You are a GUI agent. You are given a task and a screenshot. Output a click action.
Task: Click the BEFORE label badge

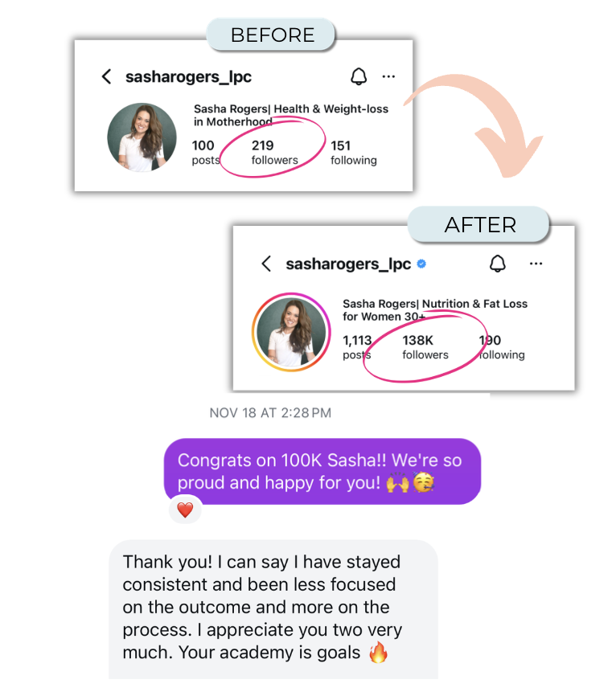tap(272, 35)
